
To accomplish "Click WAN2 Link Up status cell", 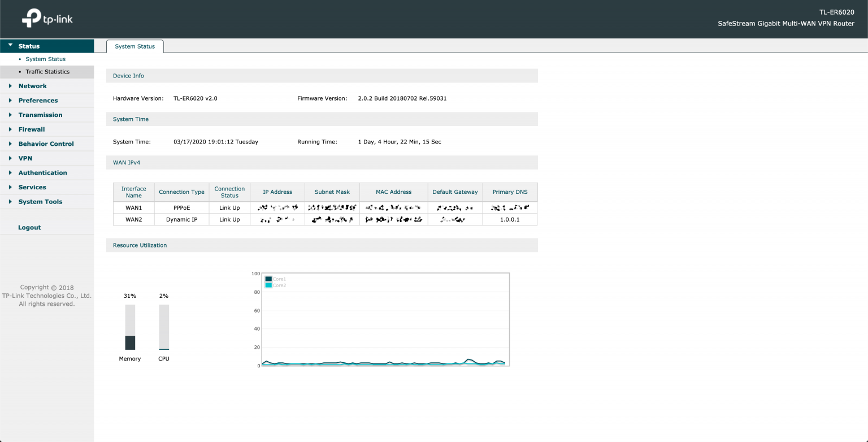I will pos(229,219).
